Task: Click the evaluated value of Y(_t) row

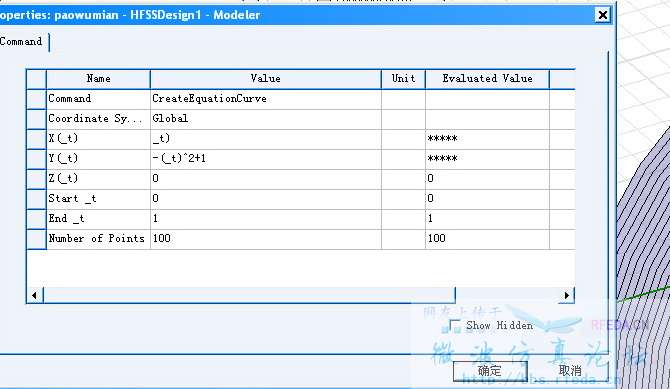Action: [x=488, y=159]
